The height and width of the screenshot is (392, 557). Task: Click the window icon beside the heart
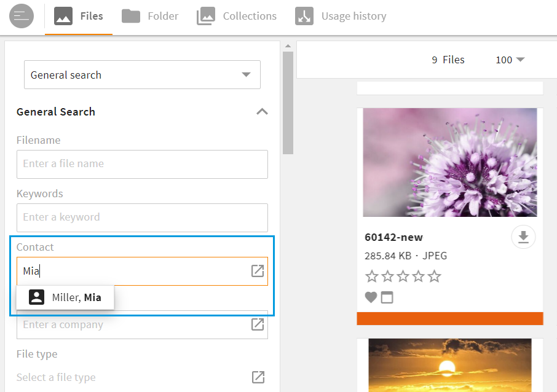[387, 297]
